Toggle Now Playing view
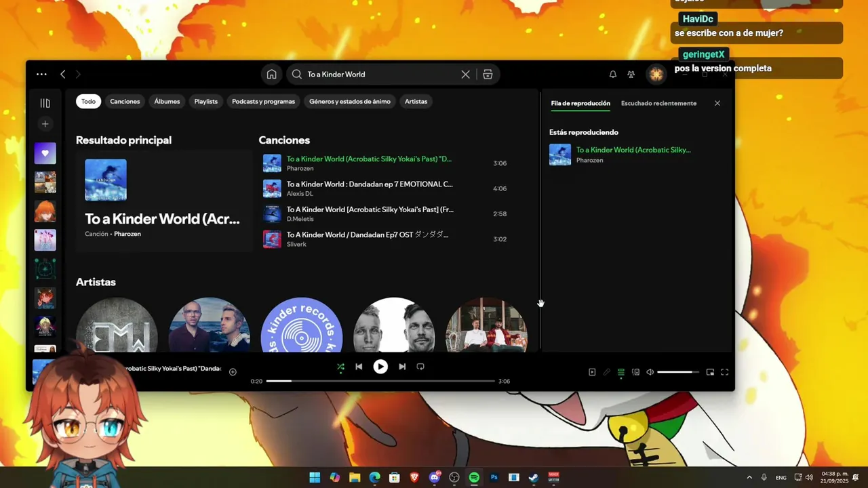Image resolution: width=868 pixels, height=488 pixels. [x=592, y=372]
